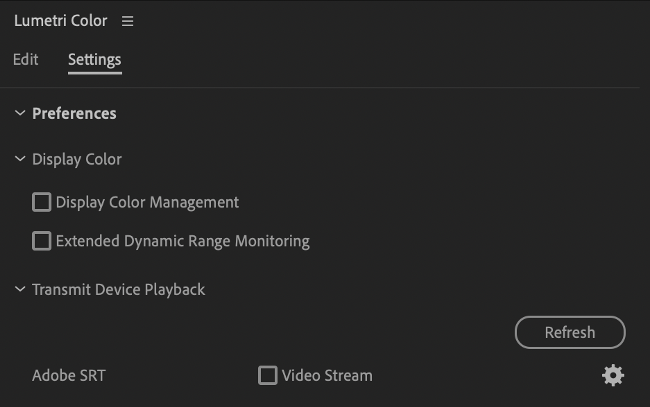
Task: Collapse the Display Color chevron
Action: coord(20,159)
